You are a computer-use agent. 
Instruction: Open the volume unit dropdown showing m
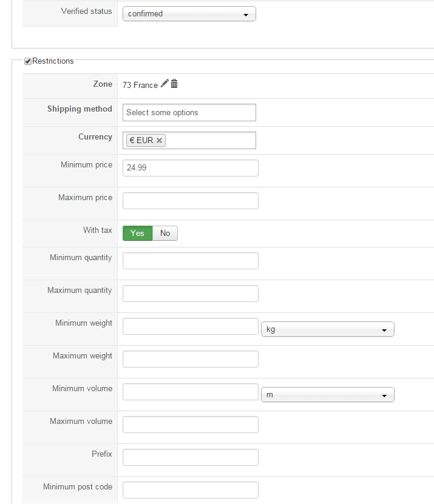pyautogui.click(x=327, y=395)
